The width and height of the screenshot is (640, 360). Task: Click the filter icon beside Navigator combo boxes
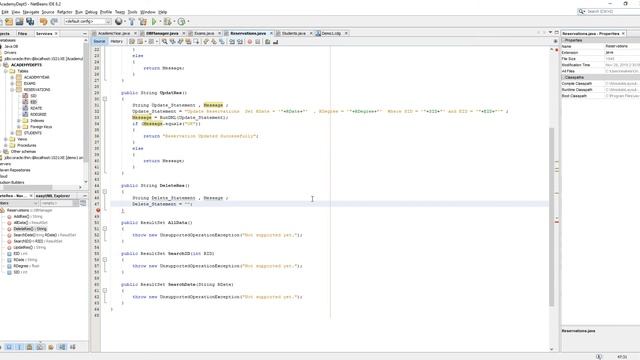[83, 203]
